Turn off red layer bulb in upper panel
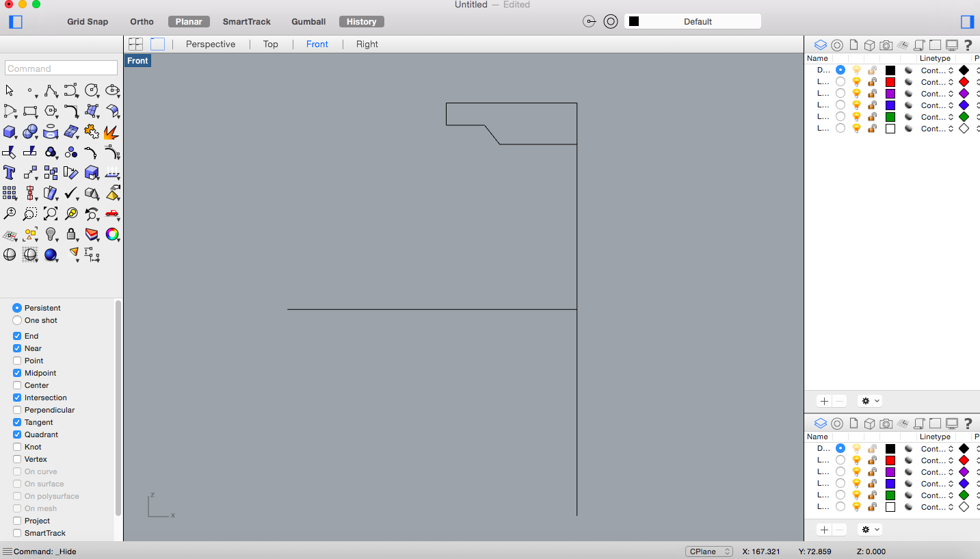Viewport: 980px width, 559px height. point(856,82)
